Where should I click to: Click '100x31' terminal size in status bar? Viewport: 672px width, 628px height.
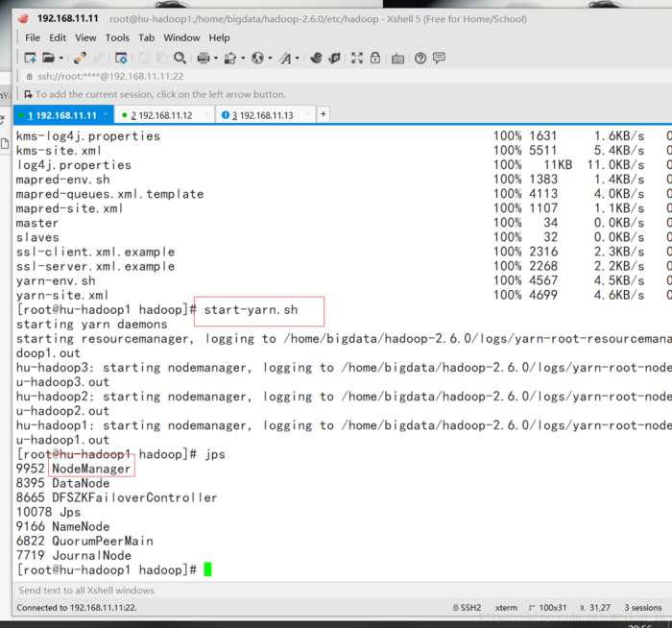click(x=548, y=608)
